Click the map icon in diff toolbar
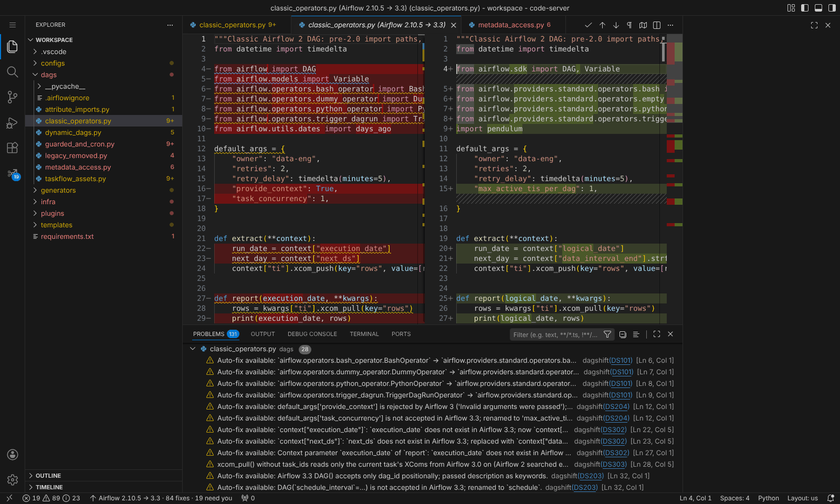Image resolution: width=840 pixels, height=504 pixels. (643, 25)
